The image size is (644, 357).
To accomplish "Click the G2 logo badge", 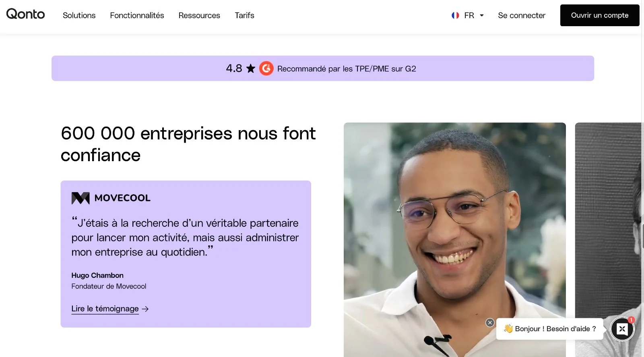I will click(266, 68).
